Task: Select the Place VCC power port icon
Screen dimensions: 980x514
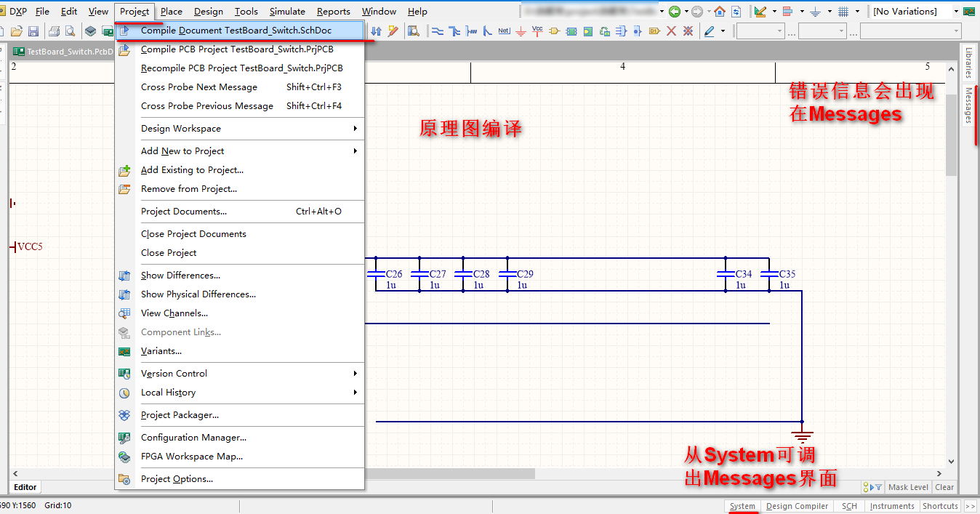Action: tap(537, 31)
